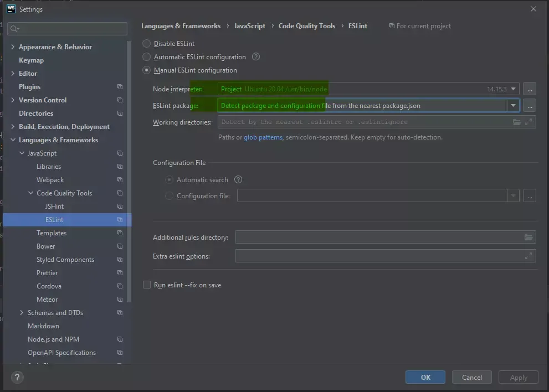Click the project-level icon beside Code Quality Tools

point(120,193)
